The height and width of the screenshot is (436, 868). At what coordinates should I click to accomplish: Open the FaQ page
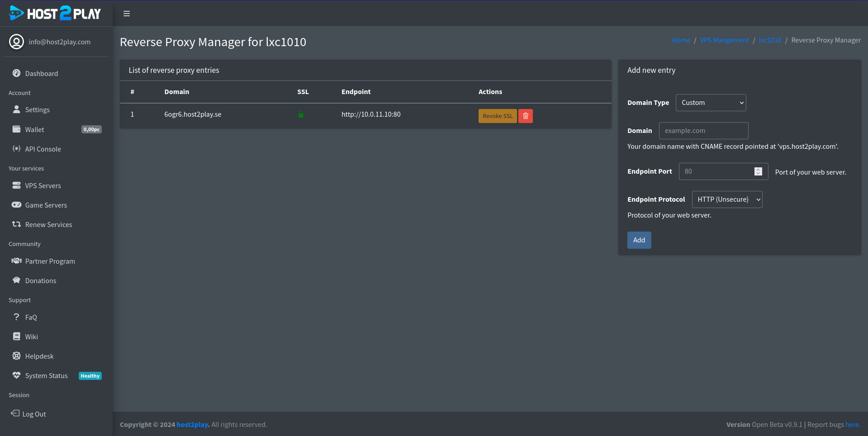(56, 317)
